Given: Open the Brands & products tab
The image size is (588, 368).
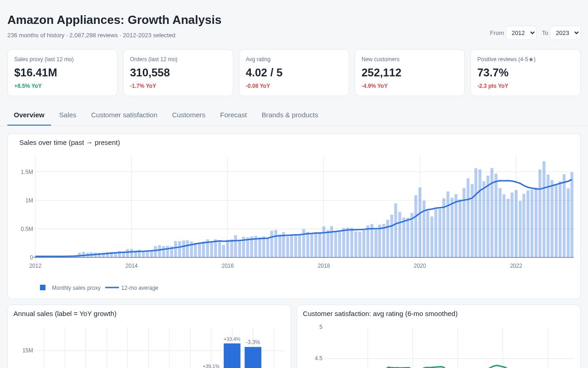Looking at the screenshot, I should (x=290, y=115).
